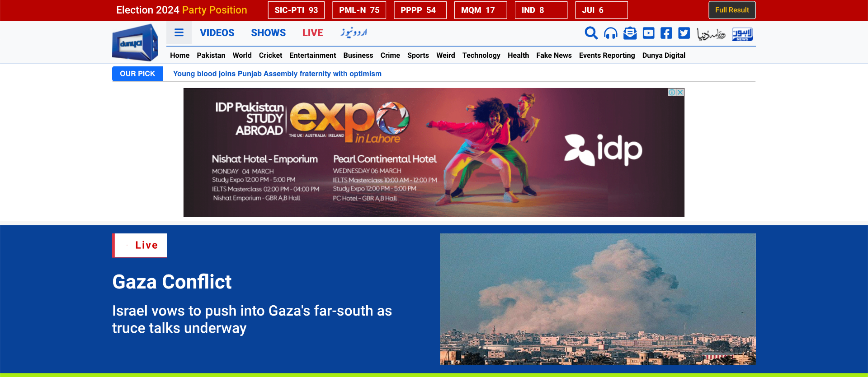This screenshot has width=868, height=377.
Task: Open the VIDEOS section
Action: click(x=217, y=33)
